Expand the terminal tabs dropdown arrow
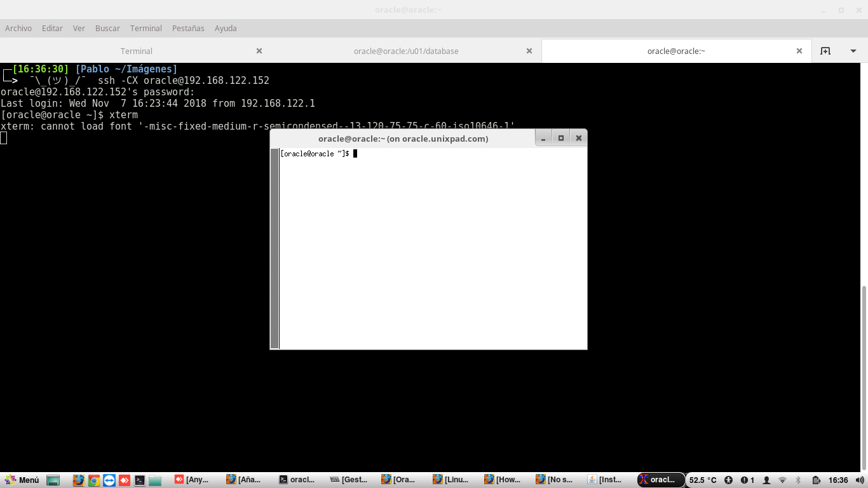 click(853, 51)
